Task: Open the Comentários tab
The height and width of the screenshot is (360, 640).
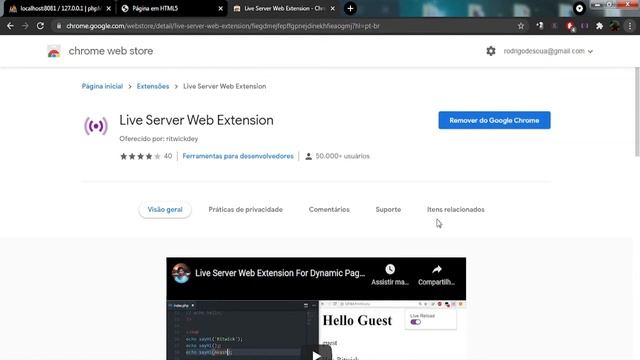Action: pyautogui.click(x=329, y=210)
